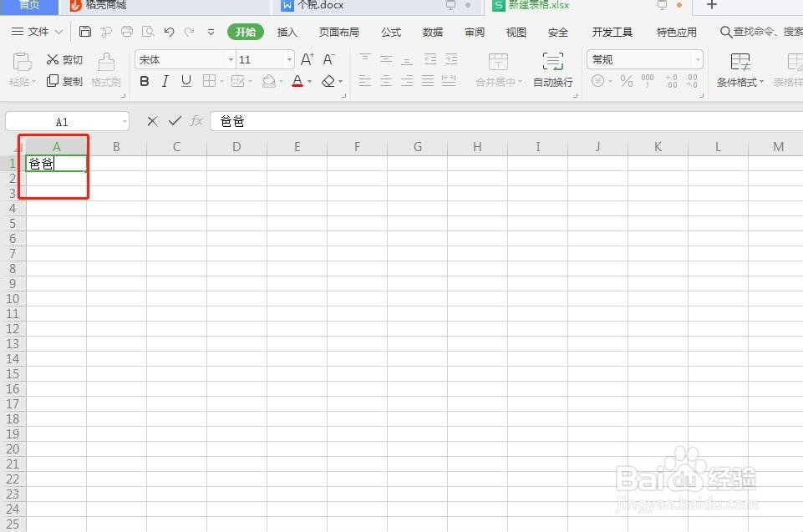Viewport: 803px width, 532px height.
Task: Center text horizontally
Action: tap(386, 81)
